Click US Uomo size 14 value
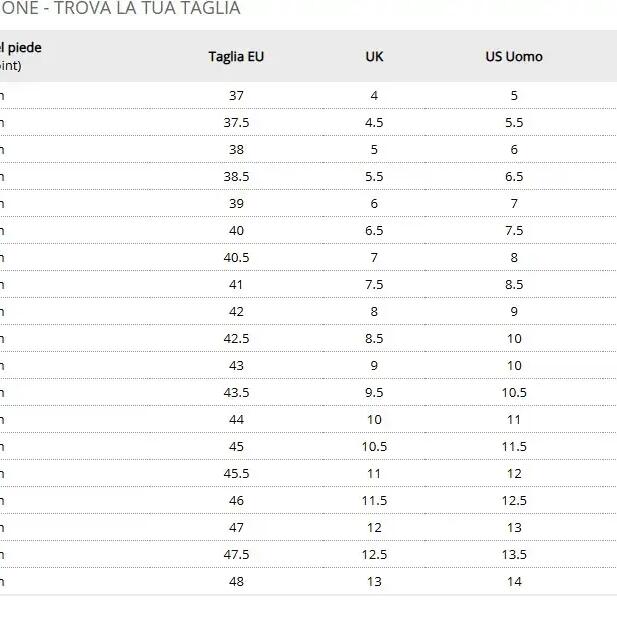 (x=514, y=582)
